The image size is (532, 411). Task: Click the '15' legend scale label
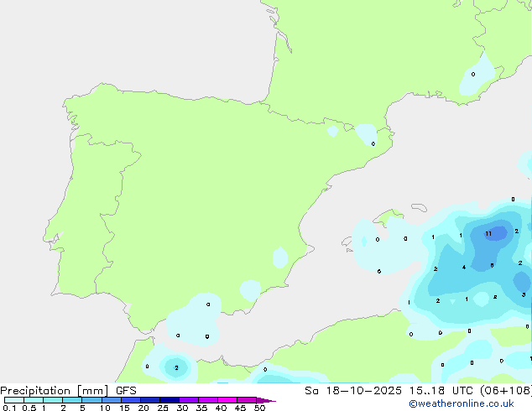(124, 408)
